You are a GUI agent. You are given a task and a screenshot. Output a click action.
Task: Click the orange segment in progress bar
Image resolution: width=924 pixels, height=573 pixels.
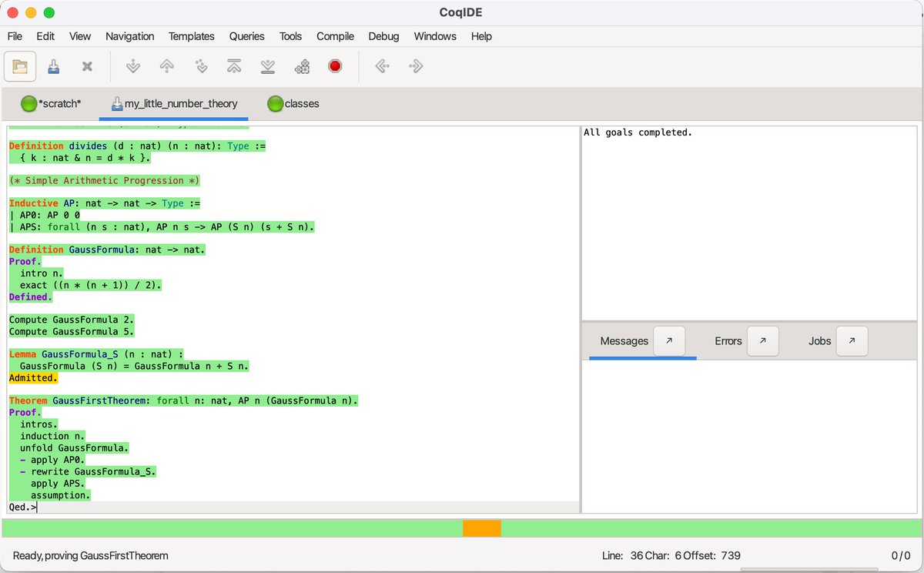(482, 528)
